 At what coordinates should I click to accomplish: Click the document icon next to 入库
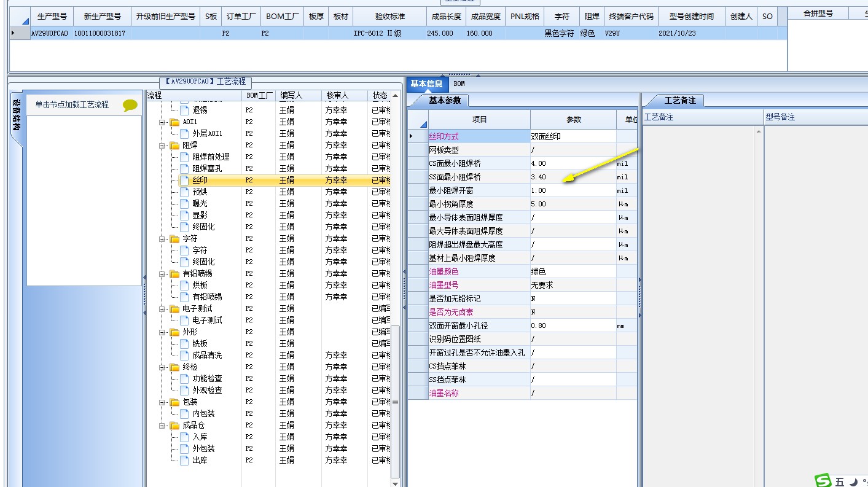[184, 437]
